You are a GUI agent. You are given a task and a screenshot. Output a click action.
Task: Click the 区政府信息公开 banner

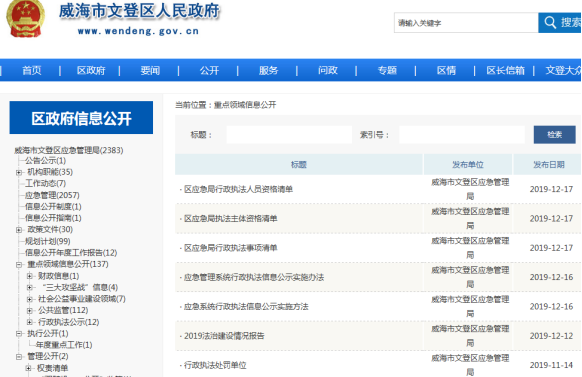[81, 118]
